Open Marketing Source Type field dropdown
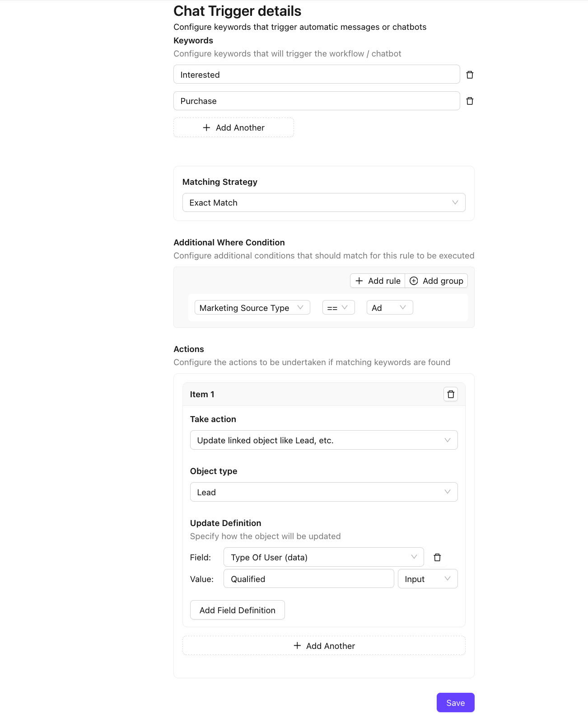Viewport: 588px width, 714px height. click(252, 308)
